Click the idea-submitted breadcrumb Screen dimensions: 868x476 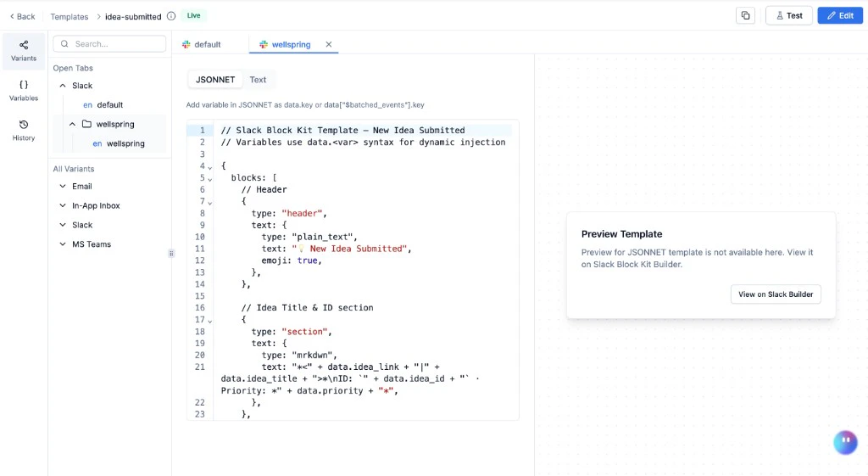click(x=133, y=17)
